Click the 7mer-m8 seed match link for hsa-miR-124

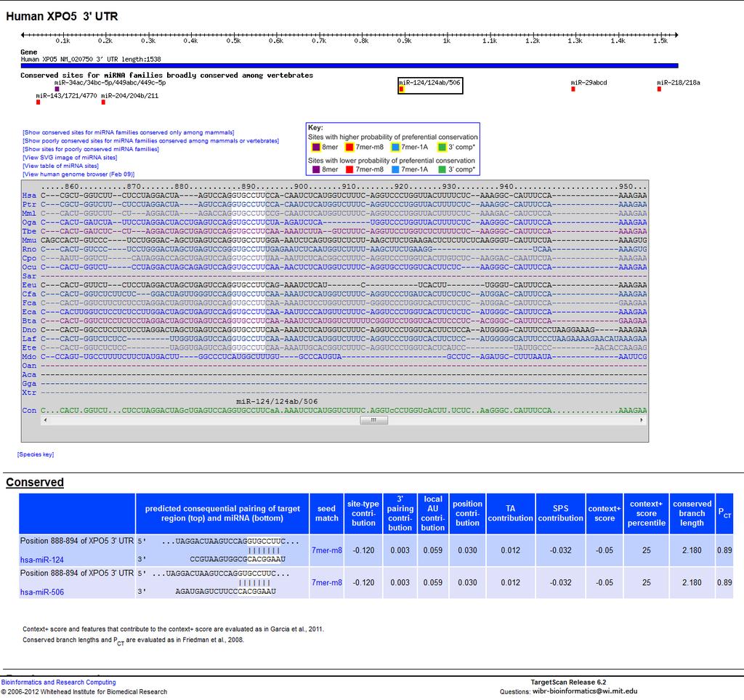pyautogui.click(x=327, y=550)
